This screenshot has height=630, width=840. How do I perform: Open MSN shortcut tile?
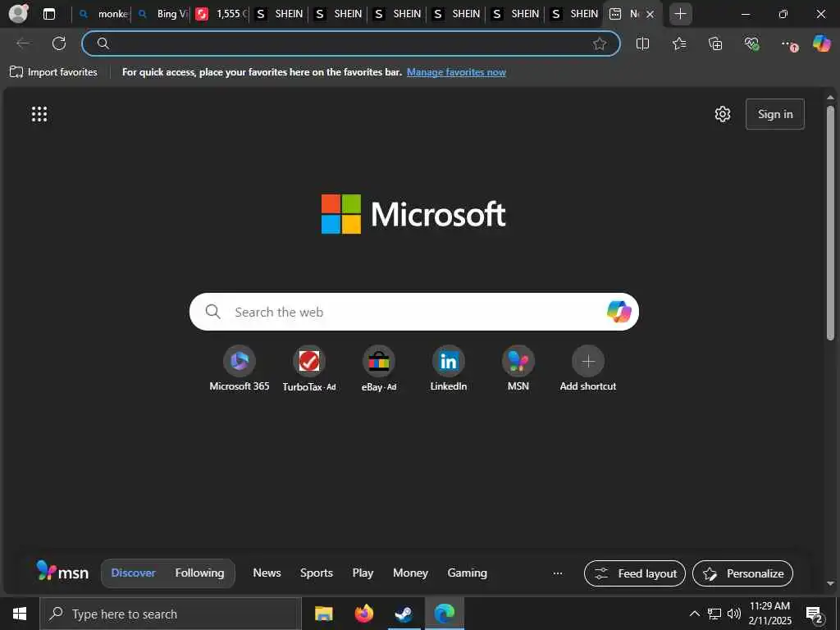pos(518,368)
